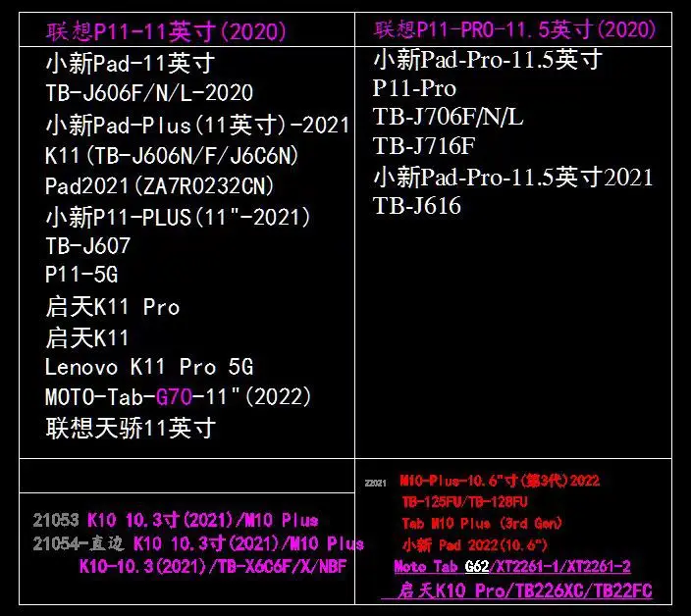Click '小新 Pad 2022(10.6")' red text

pyautogui.click(x=475, y=545)
